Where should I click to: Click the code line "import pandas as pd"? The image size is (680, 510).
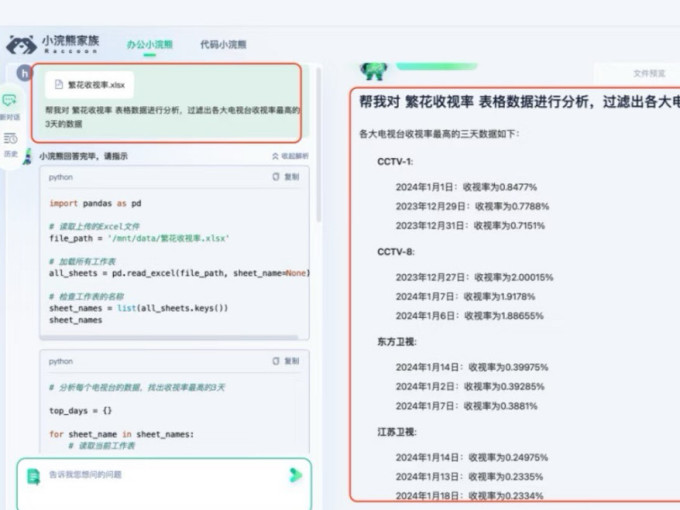click(x=95, y=203)
